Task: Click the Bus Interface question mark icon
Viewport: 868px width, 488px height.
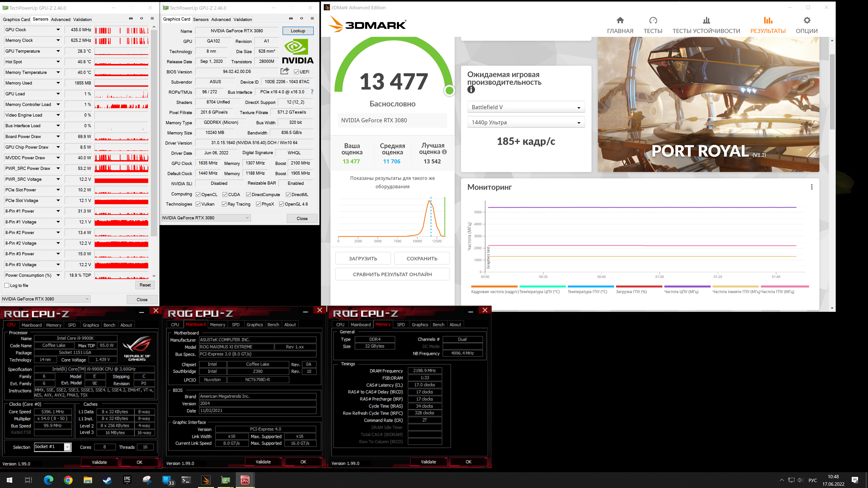Action: coord(312,91)
